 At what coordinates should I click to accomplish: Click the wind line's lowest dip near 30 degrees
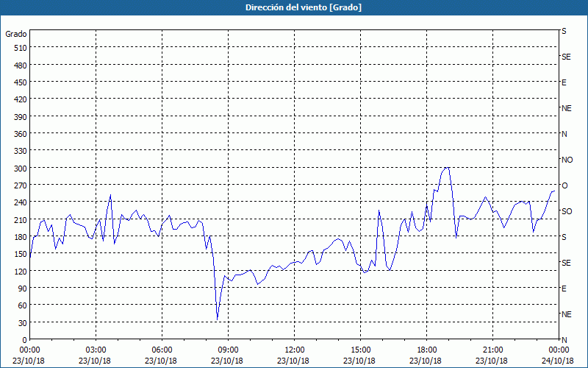tap(217, 319)
